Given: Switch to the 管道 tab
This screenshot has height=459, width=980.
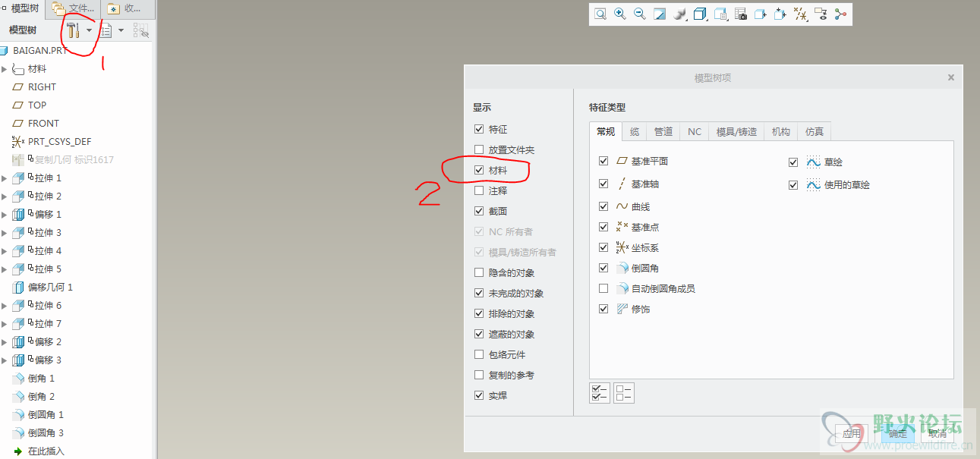Looking at the screenshot, I should coord(663,132).
